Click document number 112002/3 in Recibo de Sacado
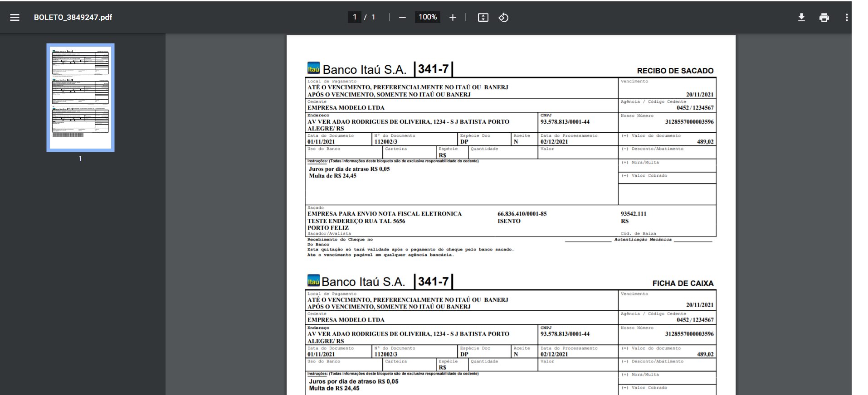 coord(386,142)
